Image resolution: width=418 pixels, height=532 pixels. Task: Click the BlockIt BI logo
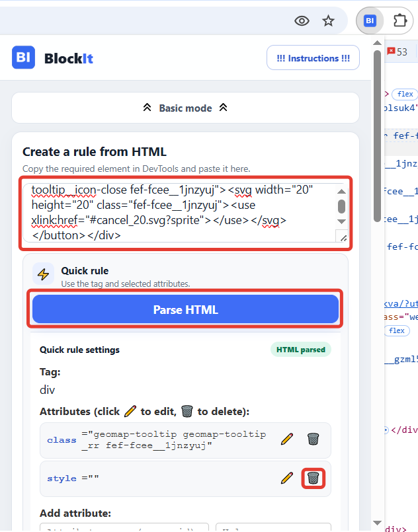(23, 57)
